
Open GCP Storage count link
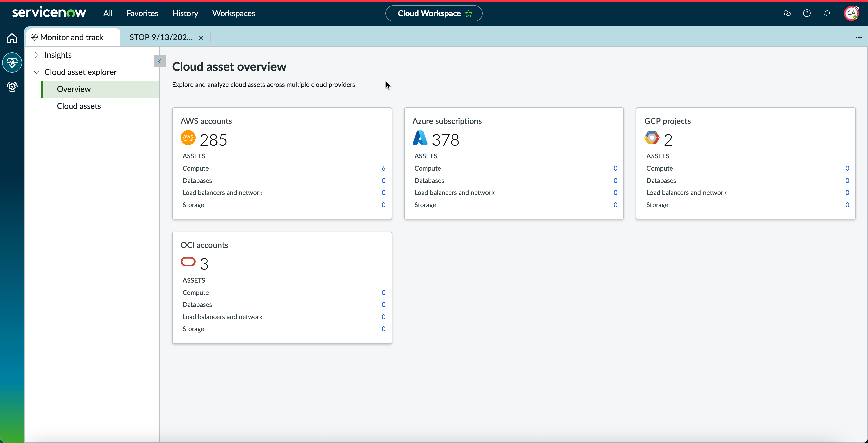coord(847,205)
